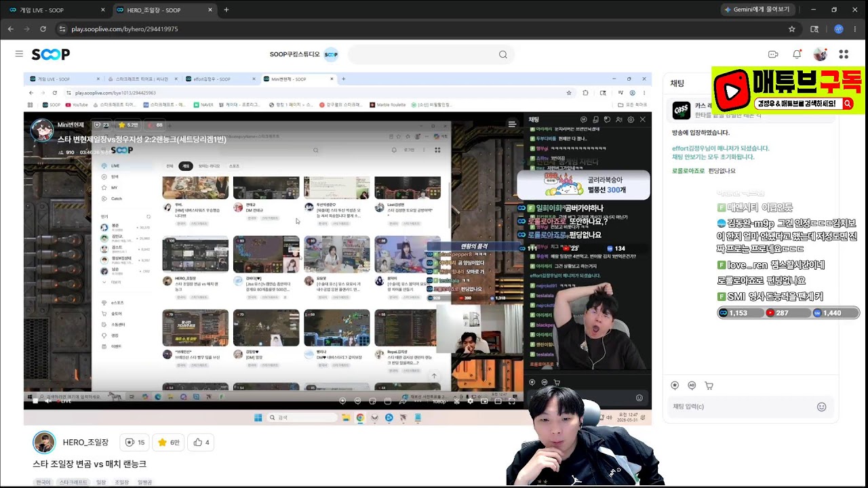
Task: Click the 게임 category tab in streamed SOOP
Action: 185,166
